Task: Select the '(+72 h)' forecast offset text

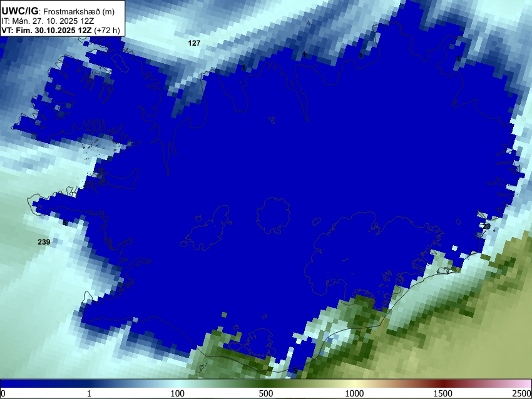Action: point(107,30)
